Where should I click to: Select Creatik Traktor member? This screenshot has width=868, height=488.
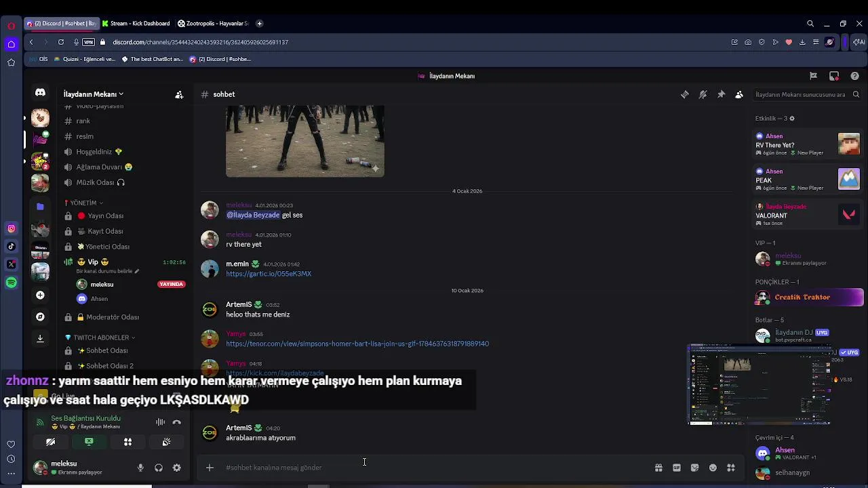[809, 297]
